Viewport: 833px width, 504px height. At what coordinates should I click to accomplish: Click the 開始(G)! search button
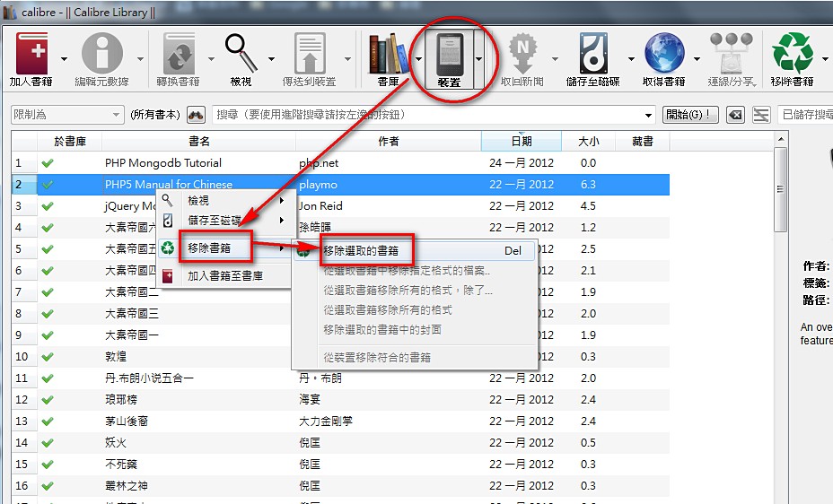click(690, 115)
